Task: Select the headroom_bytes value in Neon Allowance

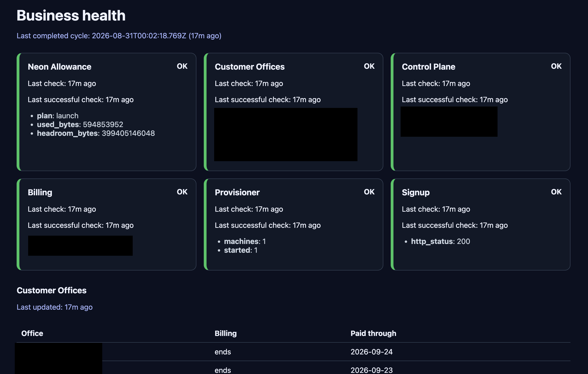Action: (x=128, y=133)
